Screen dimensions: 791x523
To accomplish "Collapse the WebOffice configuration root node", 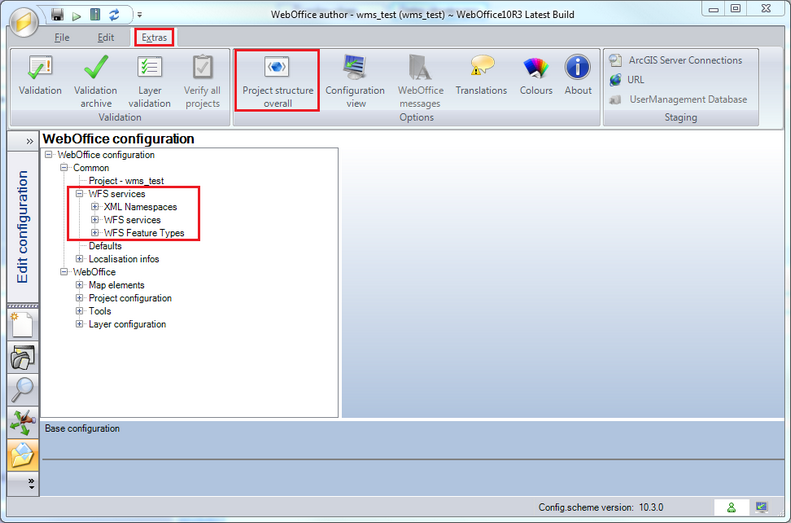I will (x=48, y=154).
